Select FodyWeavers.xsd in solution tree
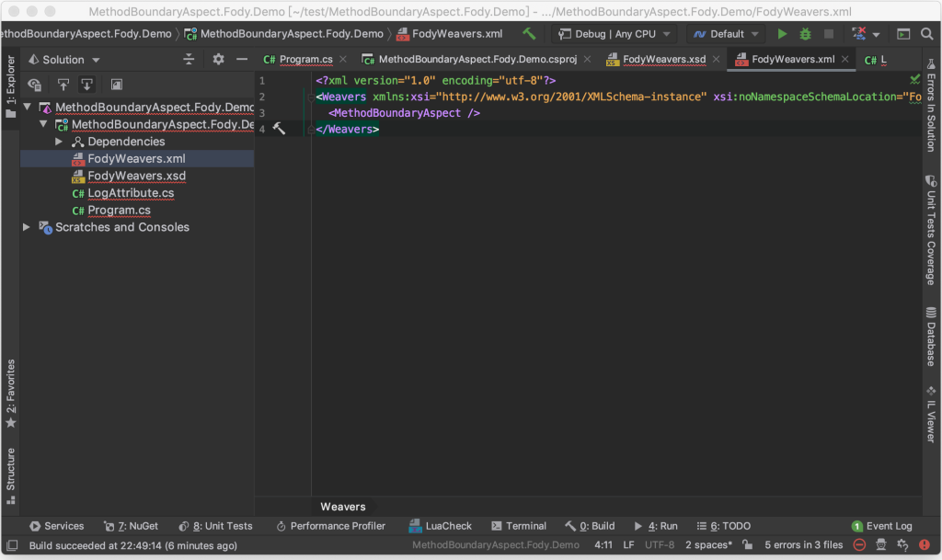 point(136,176)
